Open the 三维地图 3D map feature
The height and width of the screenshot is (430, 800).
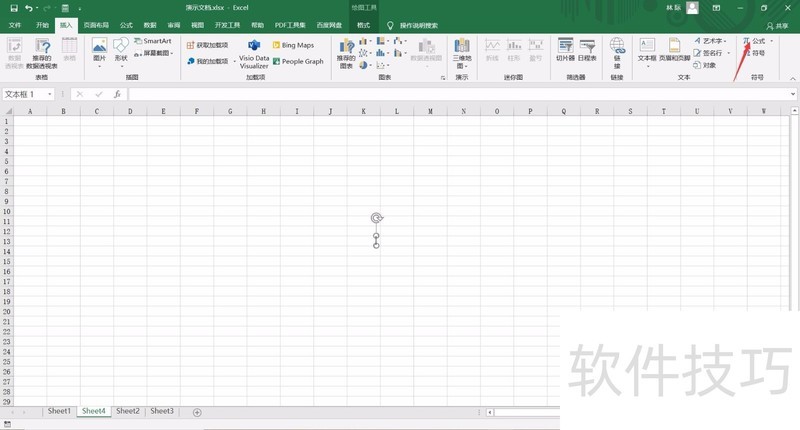(x=462, y=53)
